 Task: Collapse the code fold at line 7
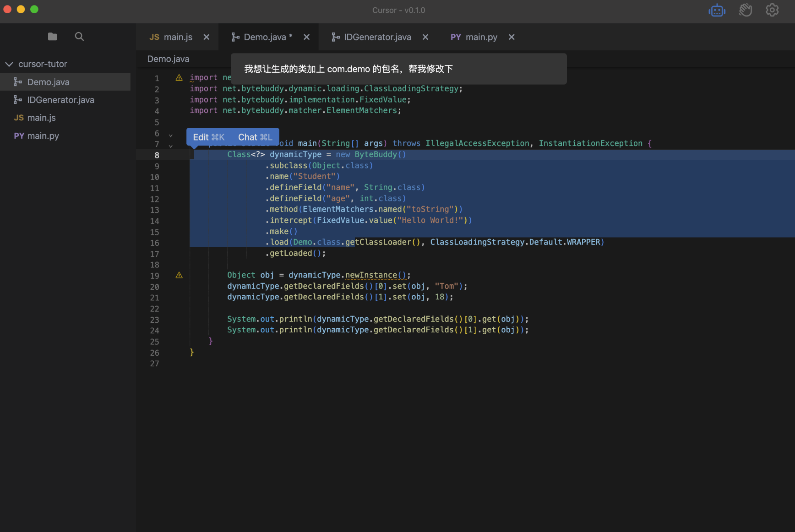171,146
